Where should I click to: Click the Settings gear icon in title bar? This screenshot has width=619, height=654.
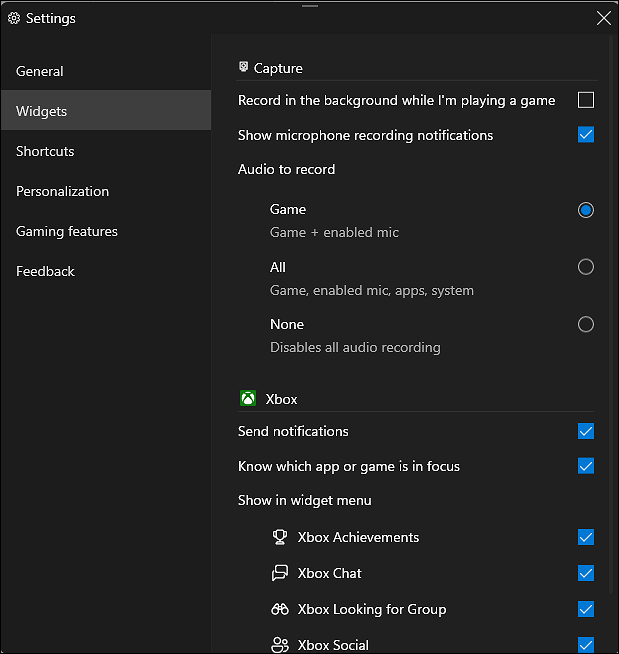(x=14, y=18)
